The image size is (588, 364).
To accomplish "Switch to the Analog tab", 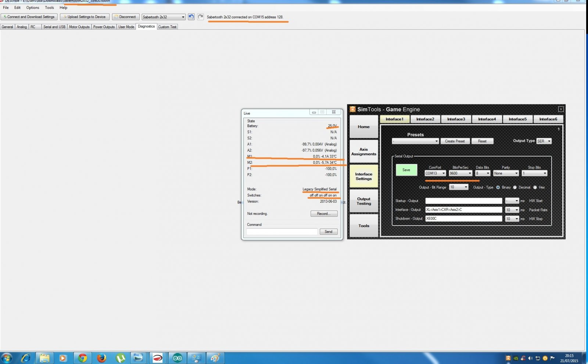I will 22,27.
